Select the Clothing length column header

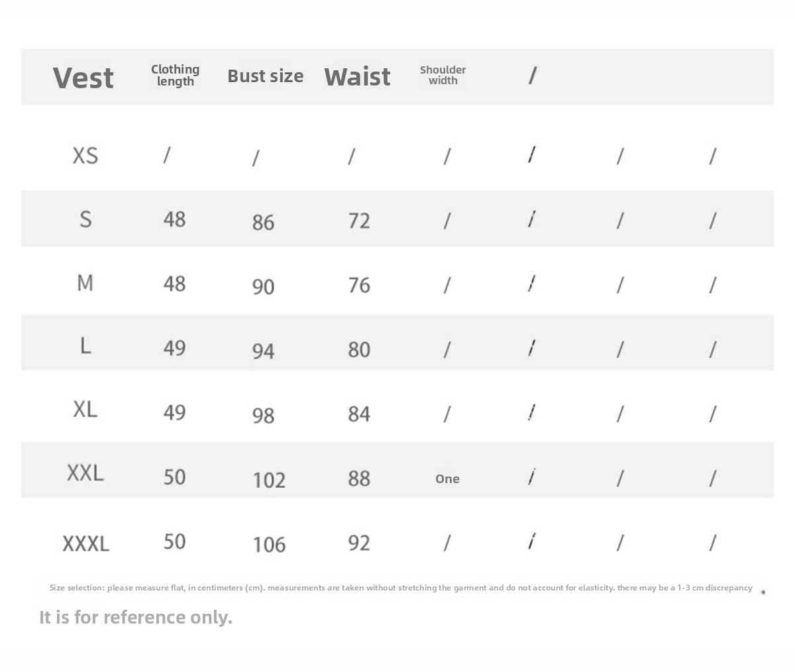[x=175, y=76]
